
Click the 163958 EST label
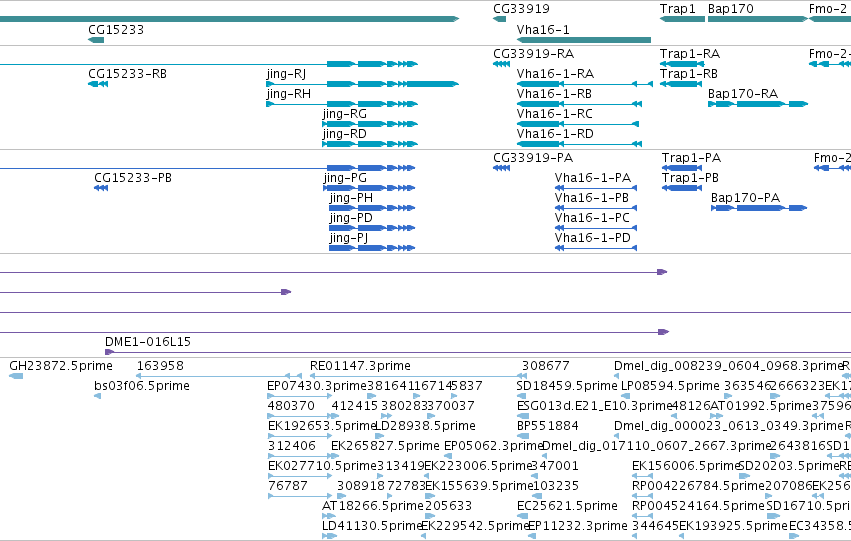click(160, 366)
